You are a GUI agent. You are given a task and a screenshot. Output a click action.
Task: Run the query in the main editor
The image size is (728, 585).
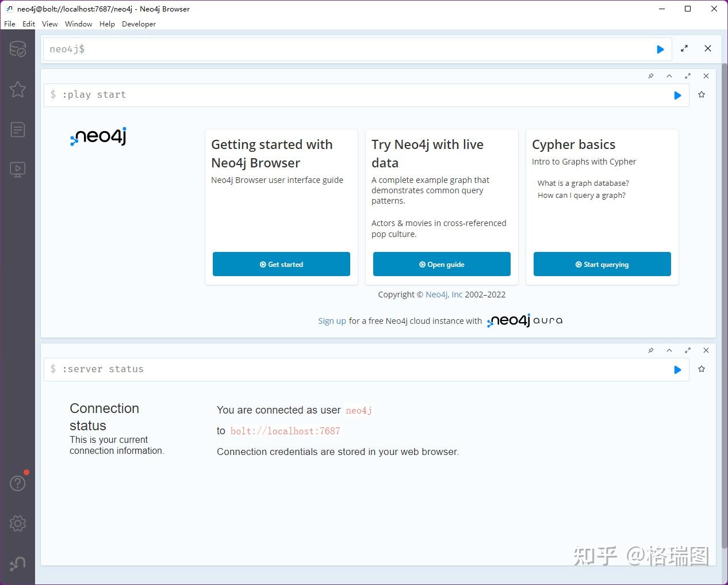660,49
